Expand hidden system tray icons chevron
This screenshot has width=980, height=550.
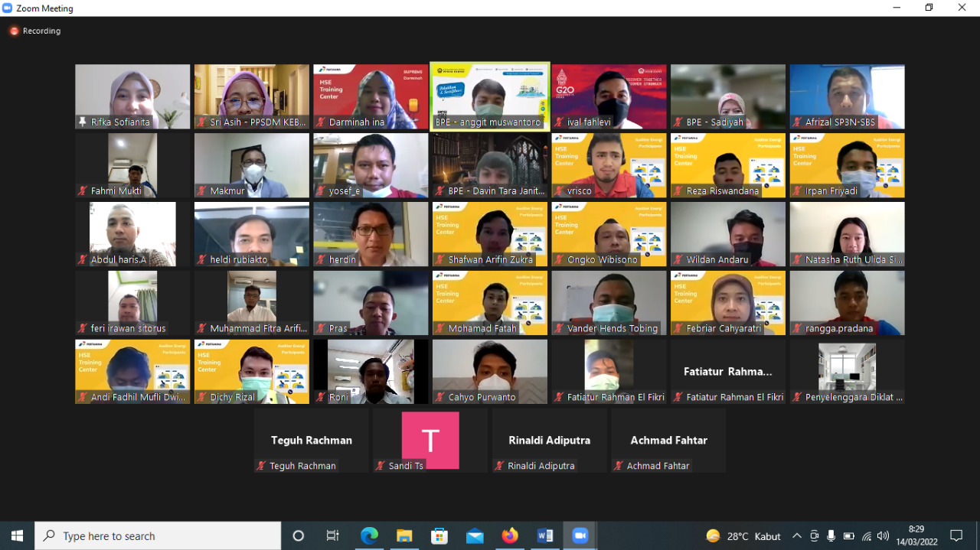pyautogui.click(x=797, y=536)
